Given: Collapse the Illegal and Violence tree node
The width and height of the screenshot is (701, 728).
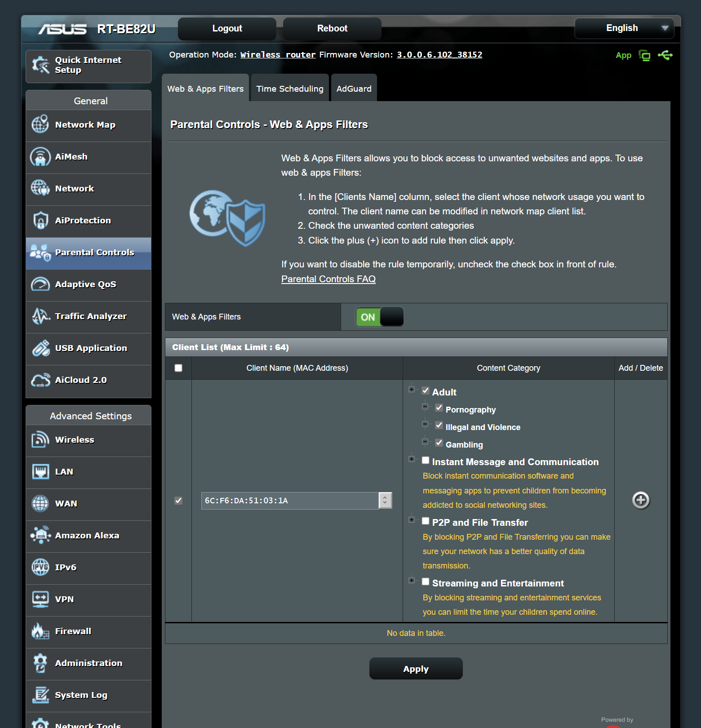Looking at the screenshot, I should pos(425,424).
